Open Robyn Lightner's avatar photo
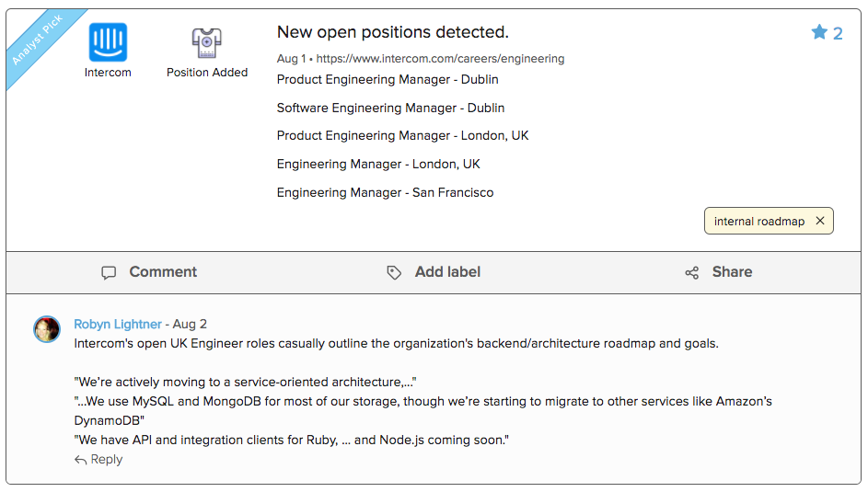The width and height of the screenshot is (868, 492). (47, 329)
